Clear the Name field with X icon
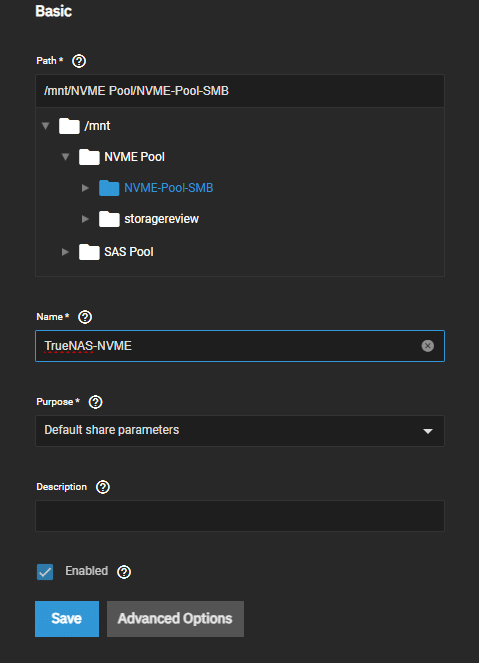Viewport: 479px width, 663px height. [427, 346]
